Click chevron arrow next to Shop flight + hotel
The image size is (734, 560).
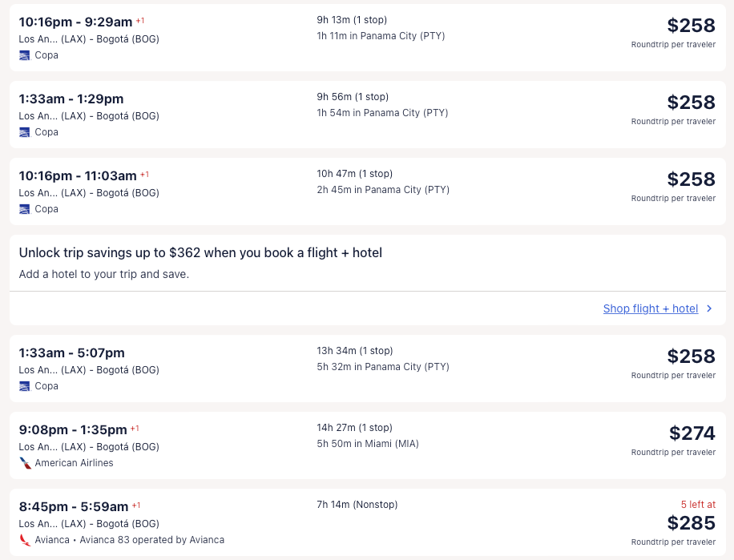[x=709, y=308]
